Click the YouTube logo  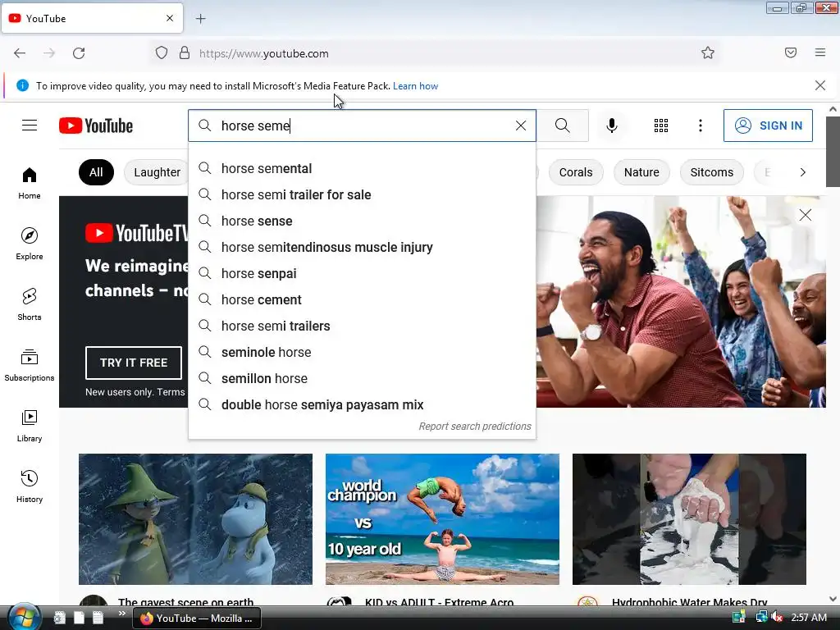96,126
